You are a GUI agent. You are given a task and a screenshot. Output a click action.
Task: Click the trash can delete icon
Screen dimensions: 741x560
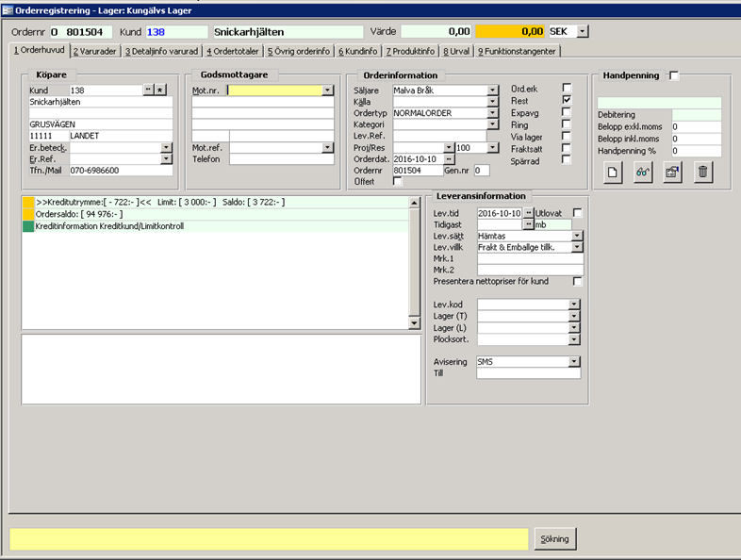pos(702,173)
